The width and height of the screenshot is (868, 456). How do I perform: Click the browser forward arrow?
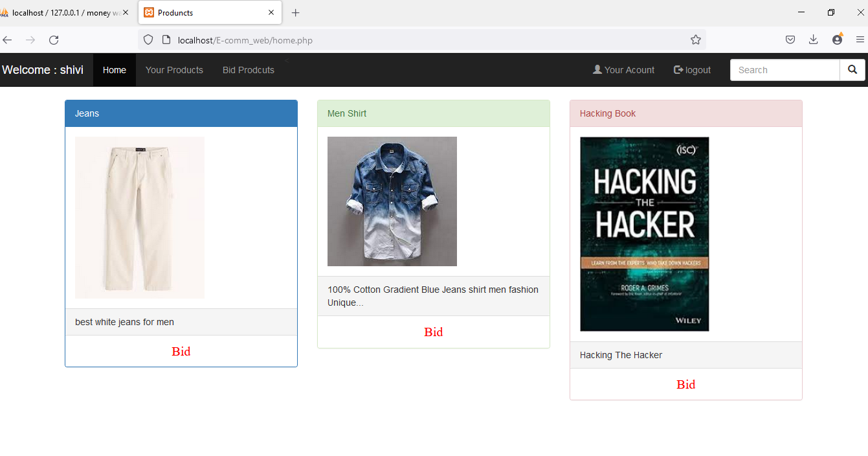click(30, 40)
